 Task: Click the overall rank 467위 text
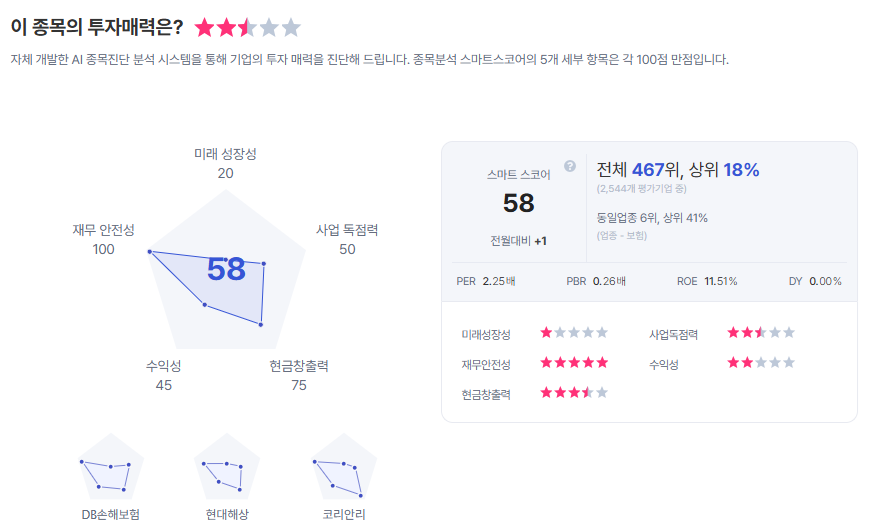coord(655,169)
